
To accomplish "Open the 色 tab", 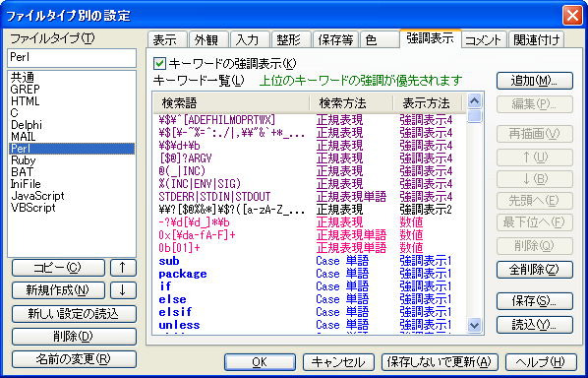I will (x=380, y=39).
